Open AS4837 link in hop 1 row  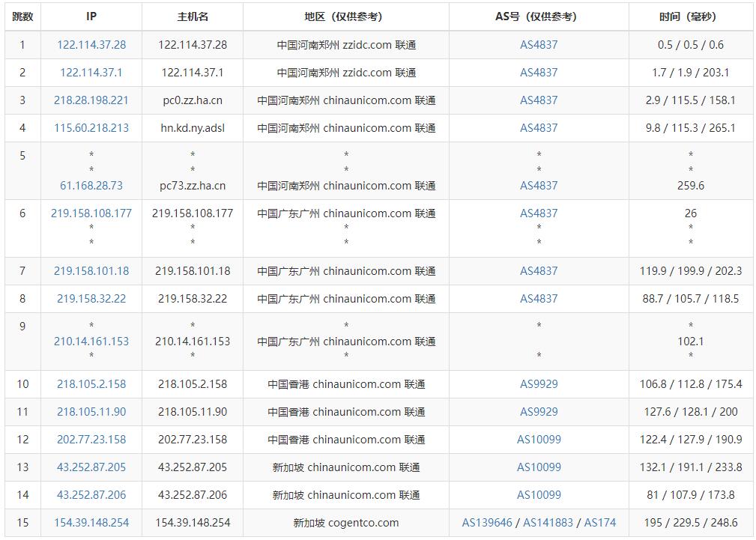539,45
